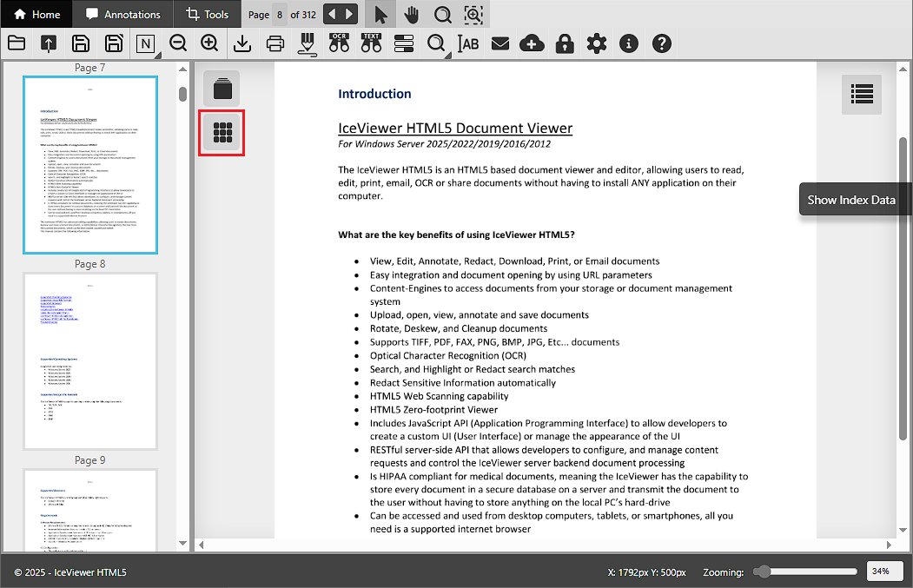
Task: Open the thumbnail grid view button
Action: coord(222,133)
